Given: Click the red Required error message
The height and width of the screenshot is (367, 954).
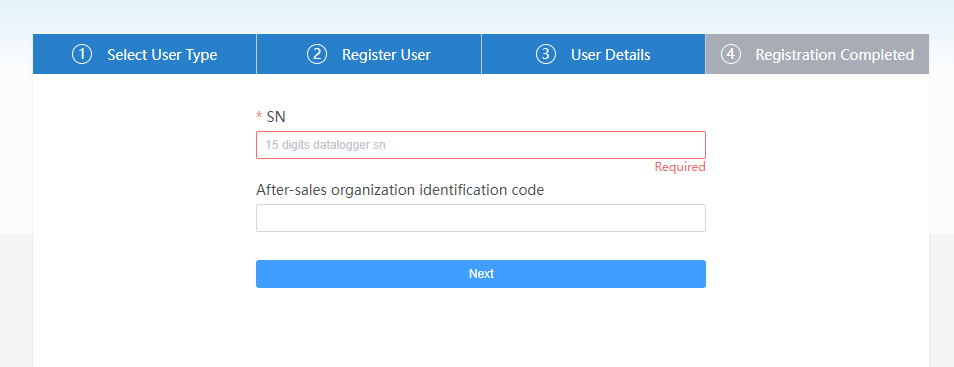Looking at the screenshot, I should coord(680,167).
